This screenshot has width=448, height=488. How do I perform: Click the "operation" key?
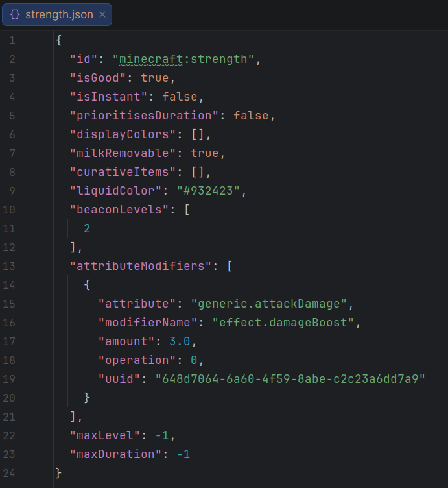point(137,360)
